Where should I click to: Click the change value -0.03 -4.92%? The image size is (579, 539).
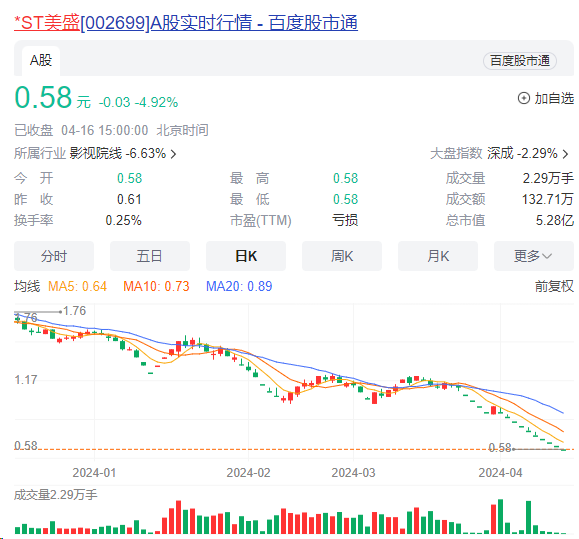coord(138,102)
